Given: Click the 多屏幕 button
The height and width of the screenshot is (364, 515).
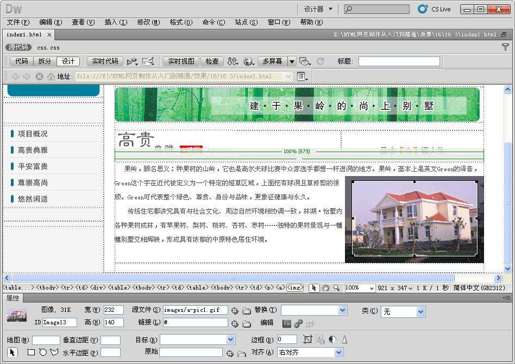Looking at the screenshot, I should (x=272, y=61).
